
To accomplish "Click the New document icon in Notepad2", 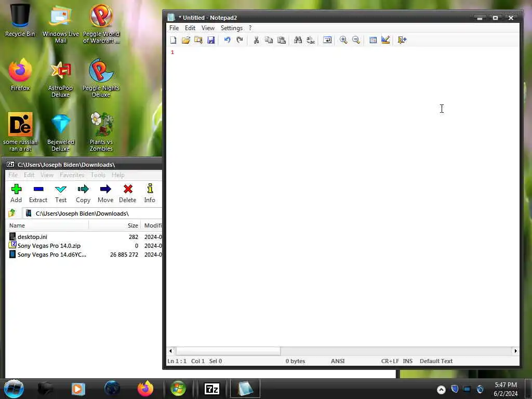I will [174, 40].
